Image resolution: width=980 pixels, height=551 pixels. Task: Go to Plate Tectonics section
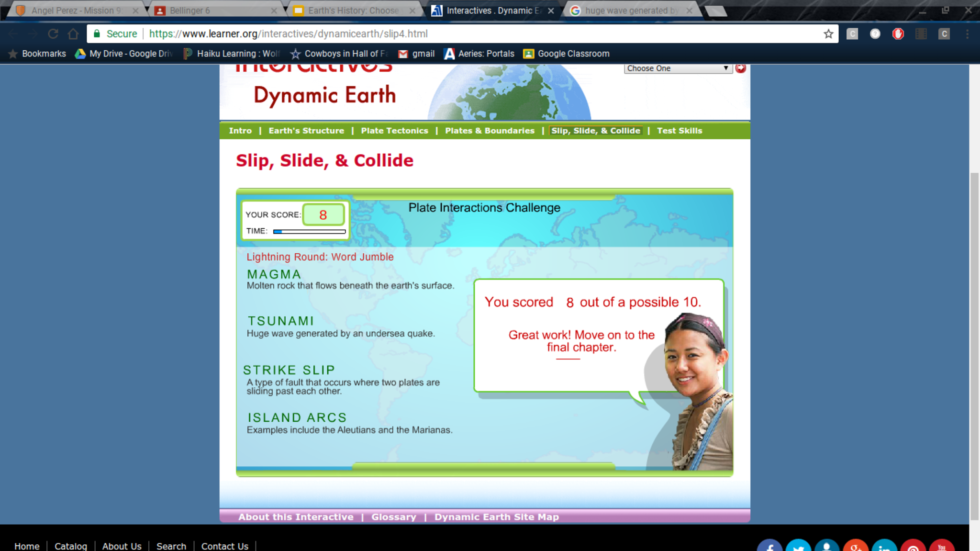(394, 131)
